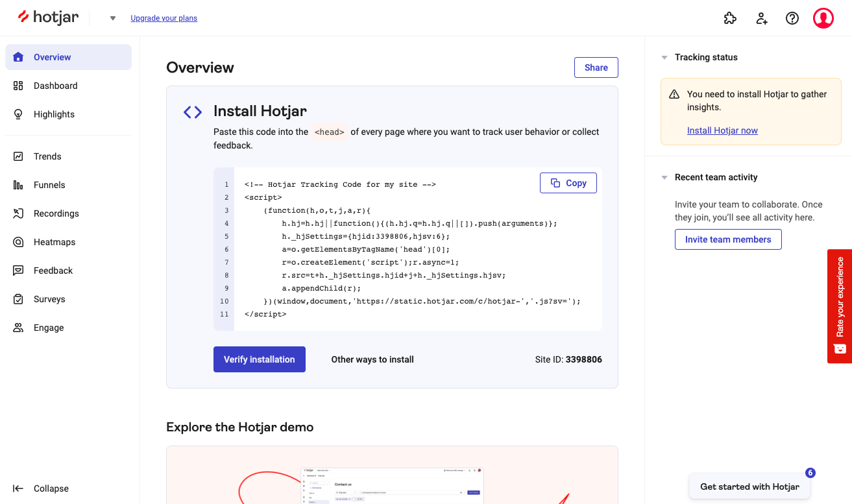Open the help question mark icon
This screenshot has width=852, height=504.
coord(792,18)
